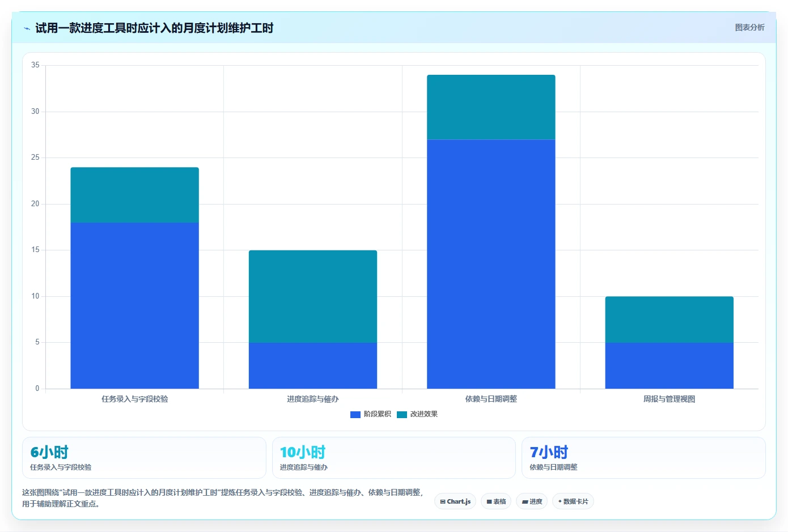Image resolution: width=788 pixels, height=532 pixels.
Task: Select the 7小时 data card
Action: click(643, 458)
